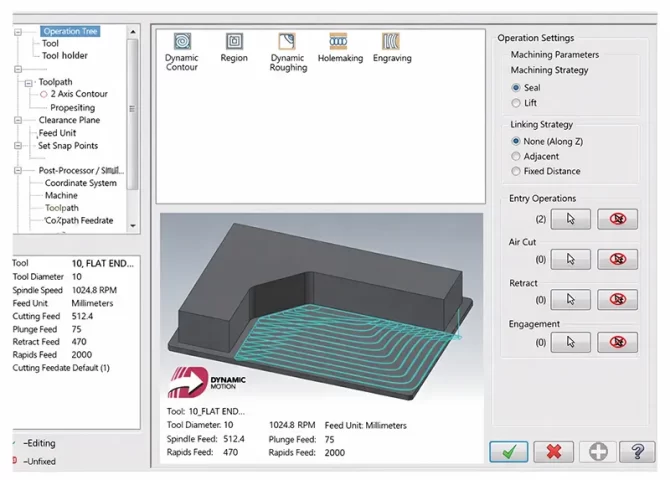Image resolution: width=670 pixels, height=480 pixels.
Task: Select the Seal machining strategy
Action: pyautogui.click(x=516, y=88)
